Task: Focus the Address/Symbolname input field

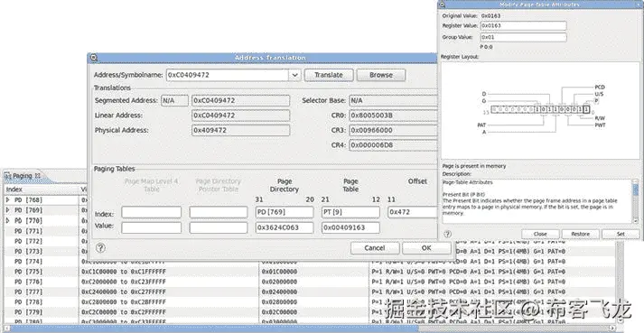Action: click(228, 75)
